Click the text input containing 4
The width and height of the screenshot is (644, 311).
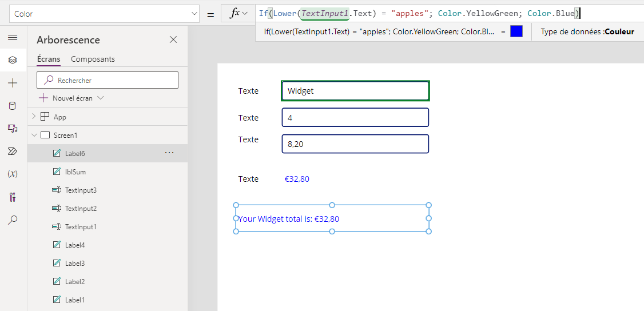point(355,117)
